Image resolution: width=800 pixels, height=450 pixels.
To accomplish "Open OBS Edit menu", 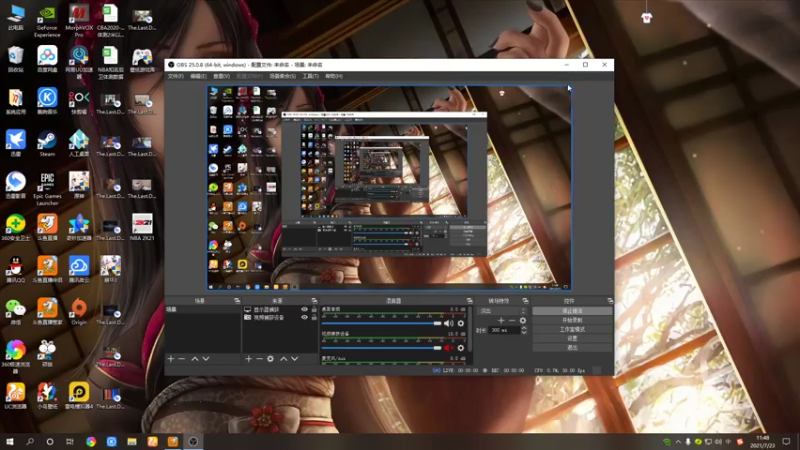I will [x=198, y=76].
